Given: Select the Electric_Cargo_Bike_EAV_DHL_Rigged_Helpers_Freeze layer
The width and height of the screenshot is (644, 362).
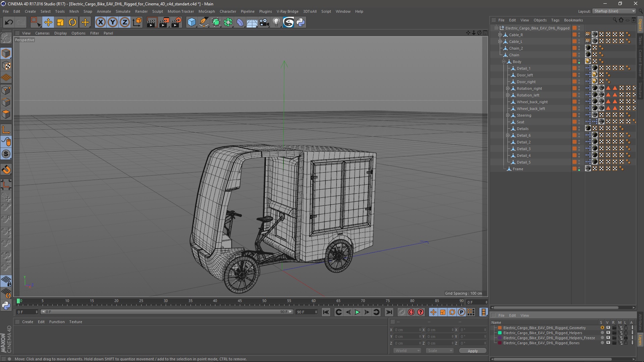Looking at the screenshot, I should point(549,338).
